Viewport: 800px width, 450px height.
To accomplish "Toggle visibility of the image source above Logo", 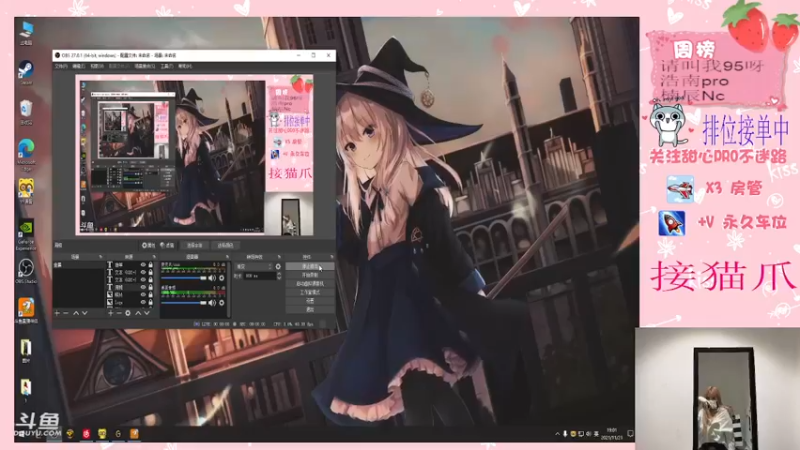I will 143,295.
